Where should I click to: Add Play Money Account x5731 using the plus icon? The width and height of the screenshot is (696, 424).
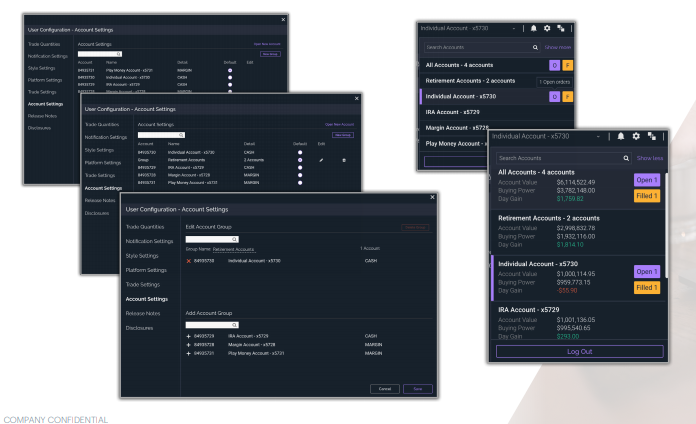pyautogui.click(x=188, y=353)
